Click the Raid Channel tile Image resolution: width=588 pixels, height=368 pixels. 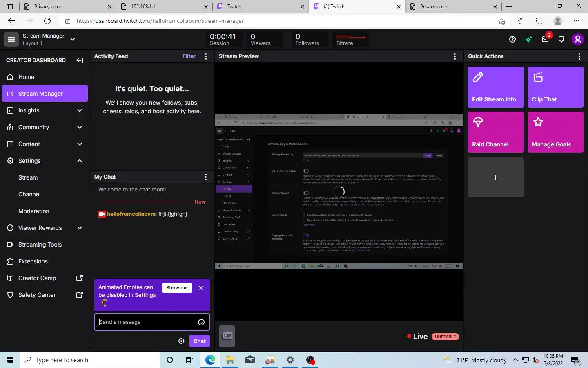click(496, 132)
